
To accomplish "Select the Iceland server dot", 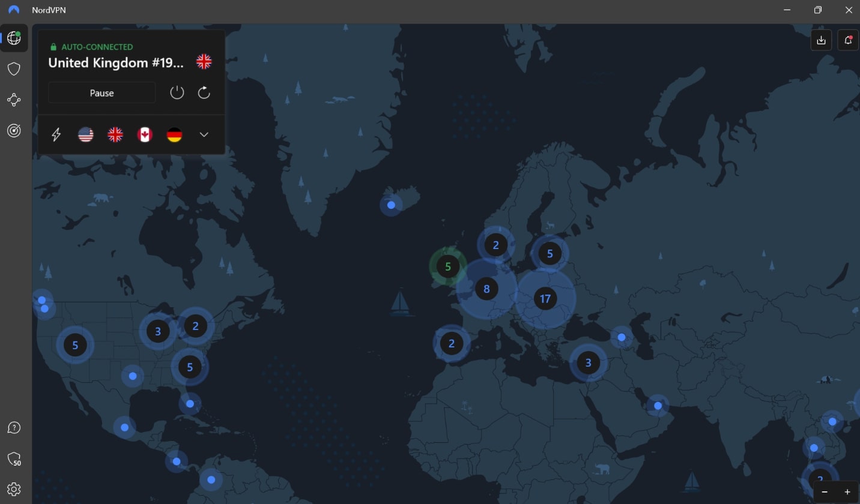I will point(391,205).
